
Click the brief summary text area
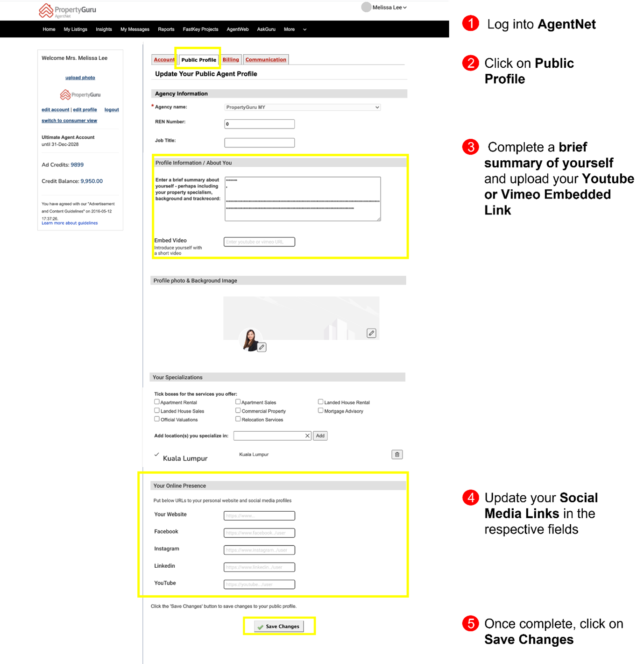pos(303,199)
